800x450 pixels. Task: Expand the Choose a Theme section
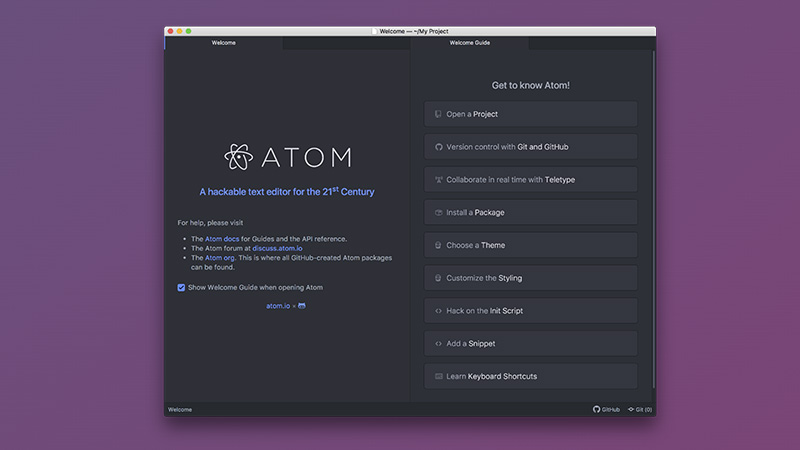tap(531, 245)
